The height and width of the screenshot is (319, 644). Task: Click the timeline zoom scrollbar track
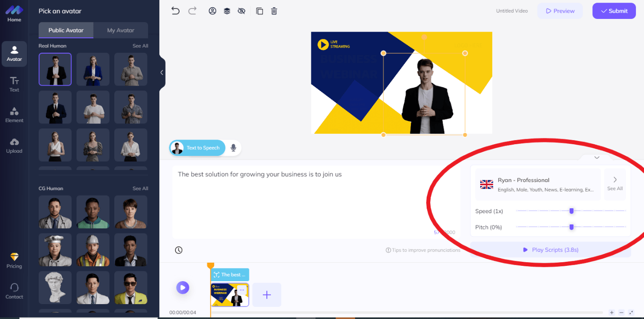[x=406, y=312]
